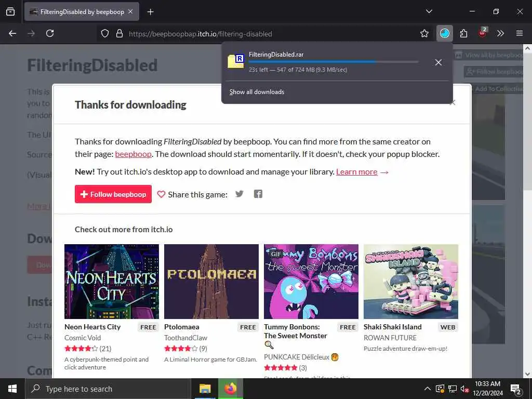Click Tummy Bonbons five-star rating
The image size is (532, 399).
281,368
